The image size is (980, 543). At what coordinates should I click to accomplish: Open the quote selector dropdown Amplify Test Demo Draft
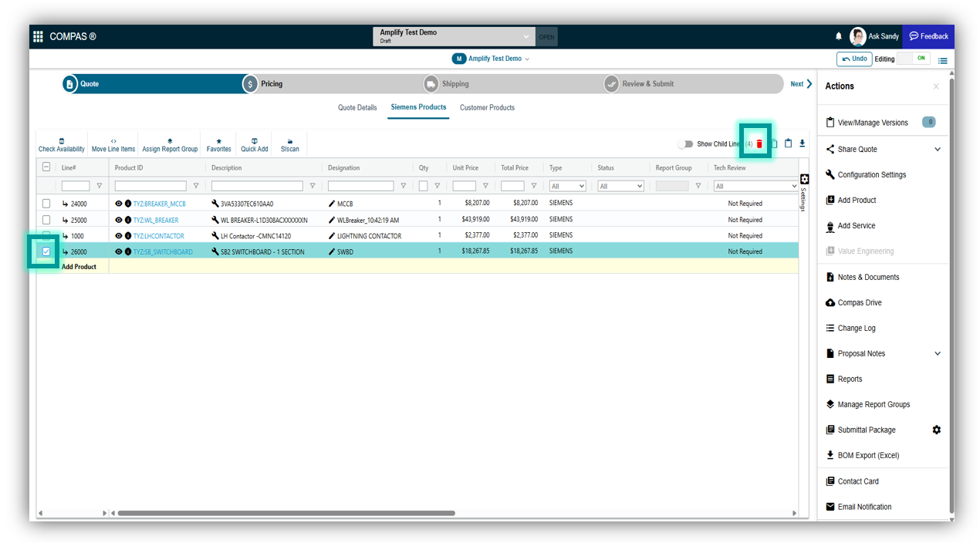tap(455, 36)
